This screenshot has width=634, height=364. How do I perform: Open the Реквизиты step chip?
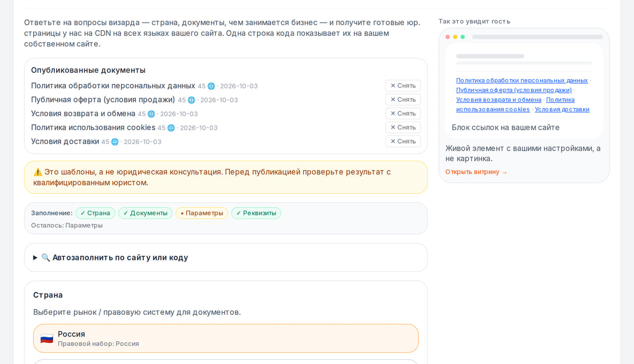[256, 213]
